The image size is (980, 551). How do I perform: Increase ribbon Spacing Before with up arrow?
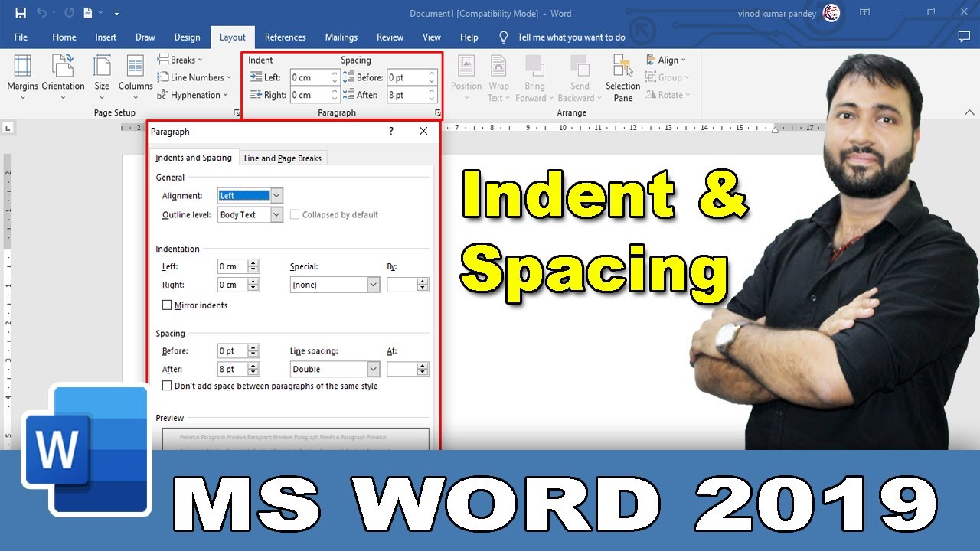click(432, 73)
